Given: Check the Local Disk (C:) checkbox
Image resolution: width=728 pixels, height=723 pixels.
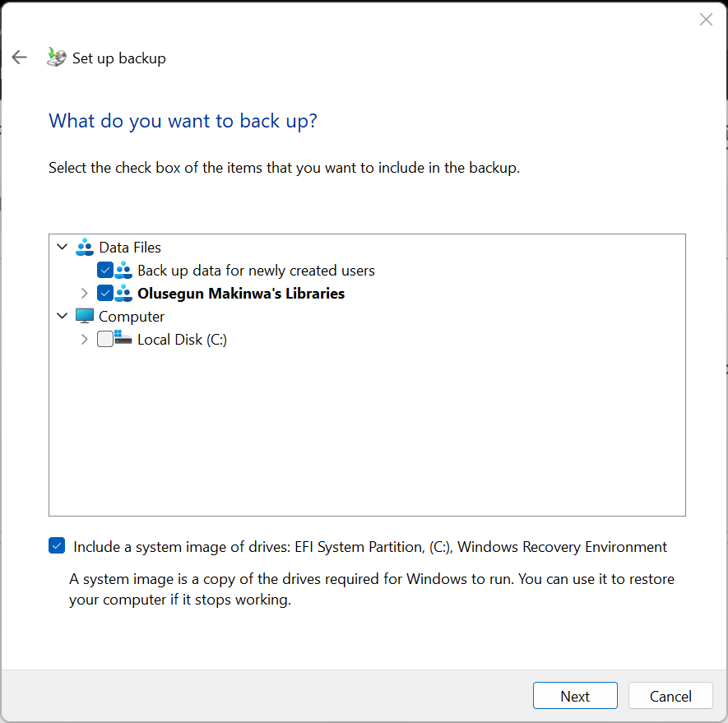Looking at the screenshot, I should tap(105, 339).
